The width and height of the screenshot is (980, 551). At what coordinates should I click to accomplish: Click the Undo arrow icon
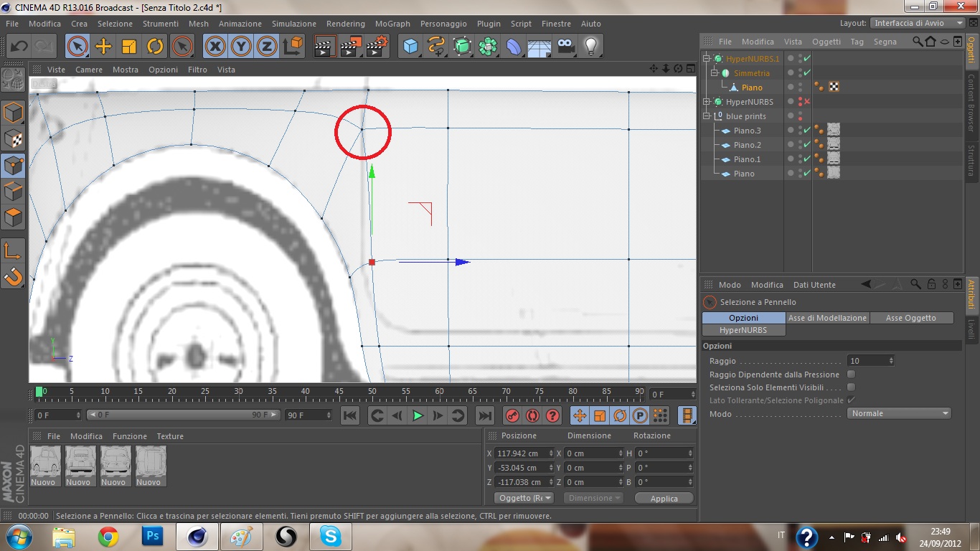[19, 47]
